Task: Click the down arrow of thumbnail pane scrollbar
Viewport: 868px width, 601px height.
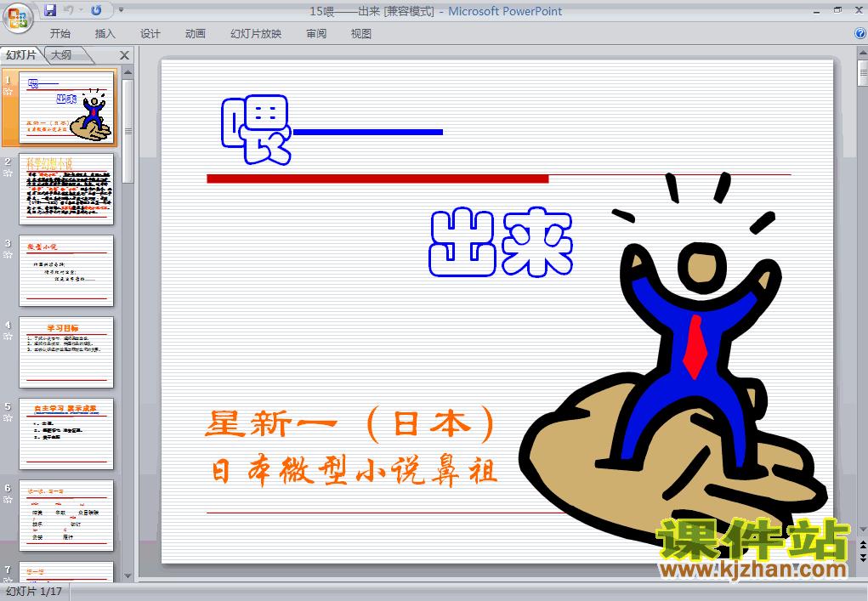Action: click(x=128, y=576)
